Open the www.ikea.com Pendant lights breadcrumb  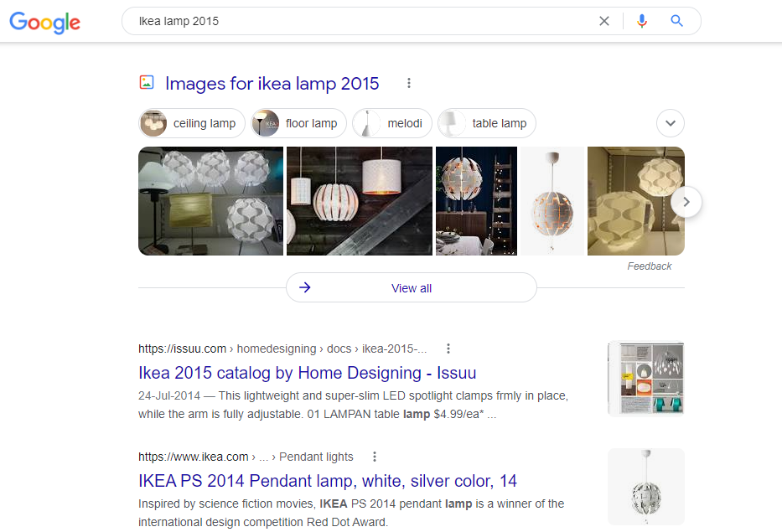[246, 457]
